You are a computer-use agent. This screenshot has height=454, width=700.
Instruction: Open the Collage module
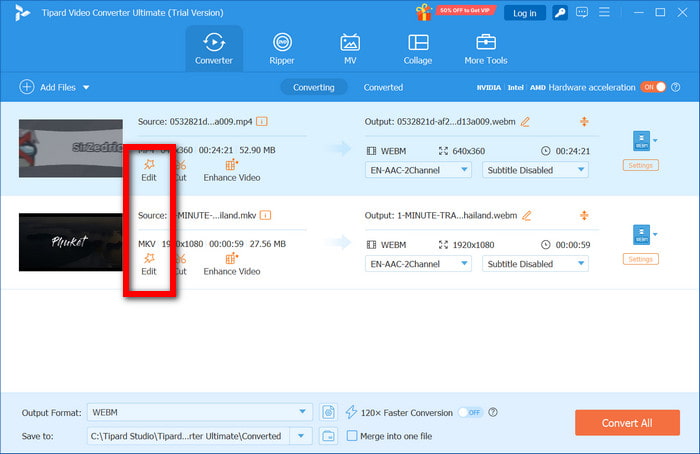coord(418,48)
